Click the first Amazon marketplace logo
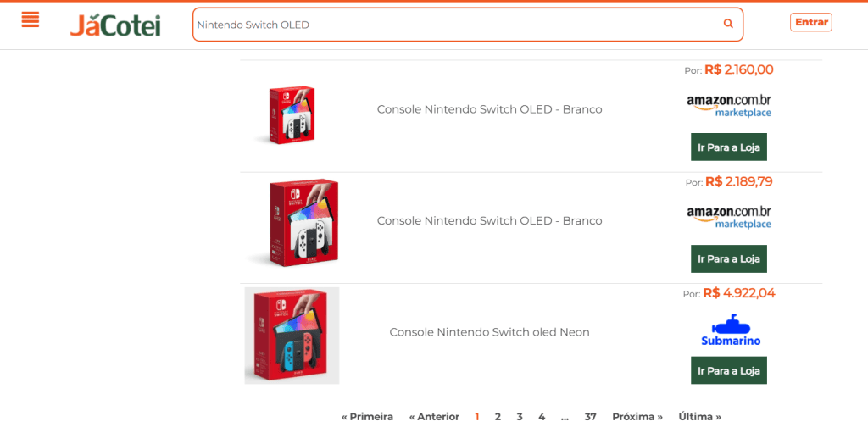 click(x=729, y=106)
